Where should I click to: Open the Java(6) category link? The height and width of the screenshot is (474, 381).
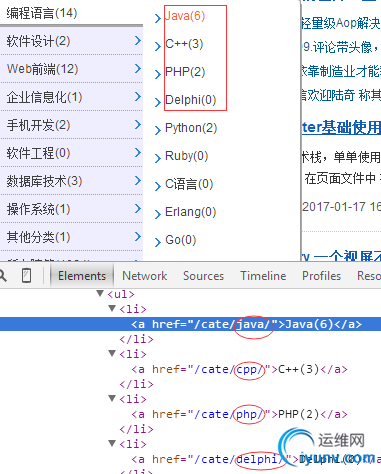185,16
